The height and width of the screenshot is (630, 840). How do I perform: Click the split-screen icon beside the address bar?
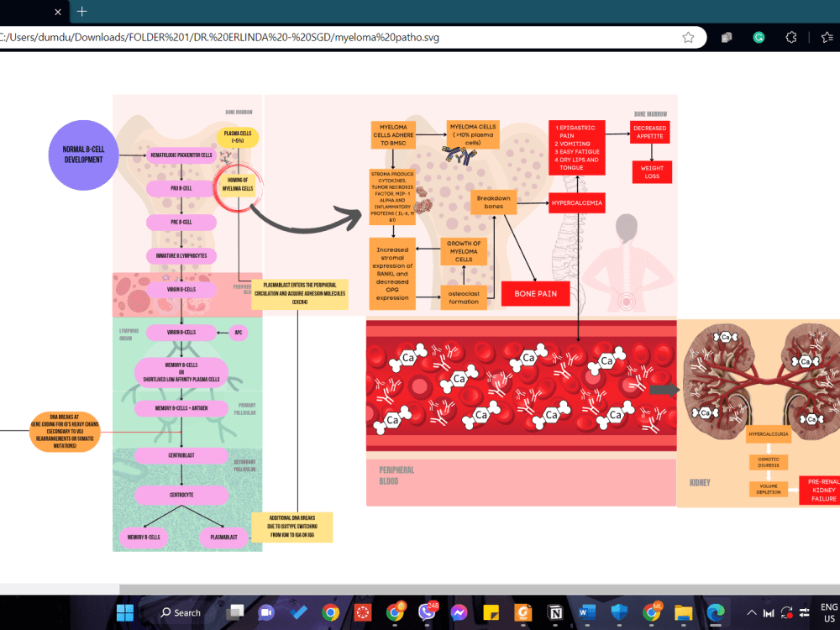click(726, 38)
